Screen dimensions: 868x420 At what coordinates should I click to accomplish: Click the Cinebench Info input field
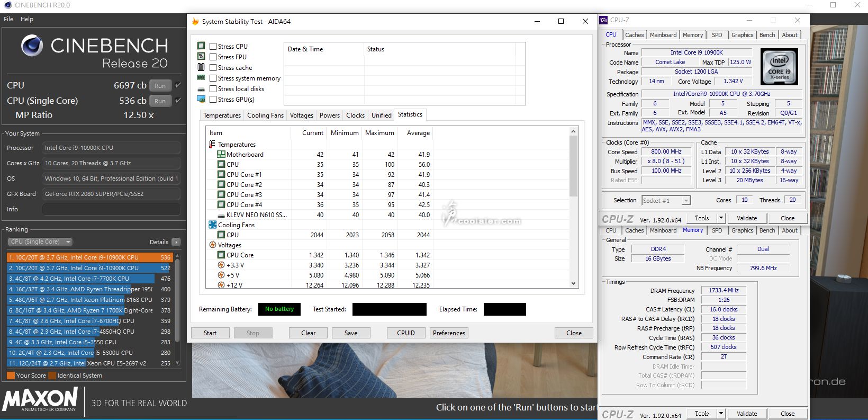click(x=111, y=209)
